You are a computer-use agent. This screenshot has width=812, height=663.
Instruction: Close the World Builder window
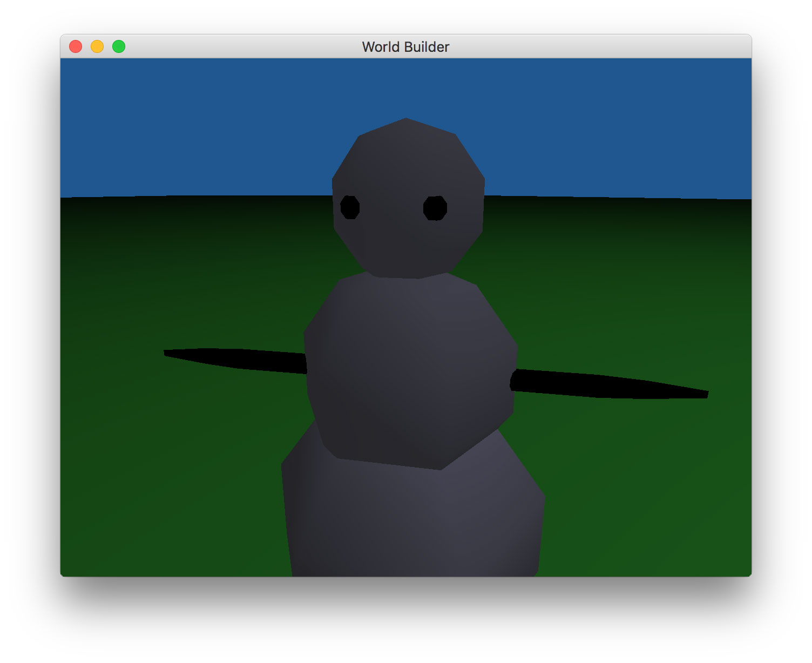pos(76,46)
